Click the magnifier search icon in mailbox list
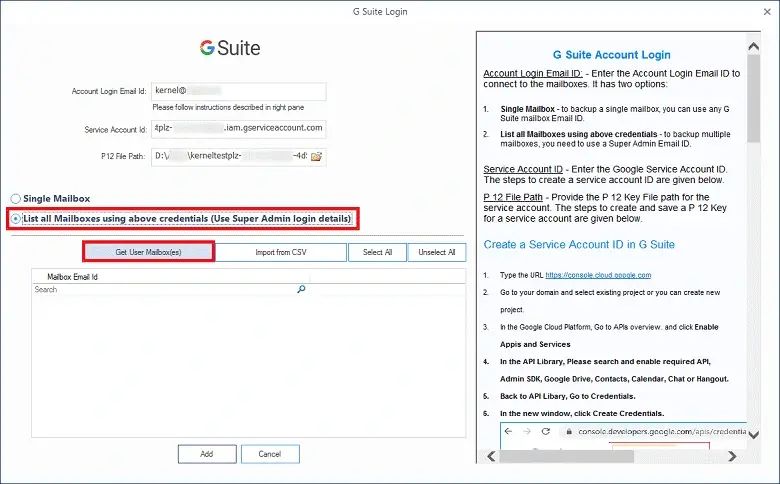The height and width of the screenshot is (484, 780). pos(301,289)
